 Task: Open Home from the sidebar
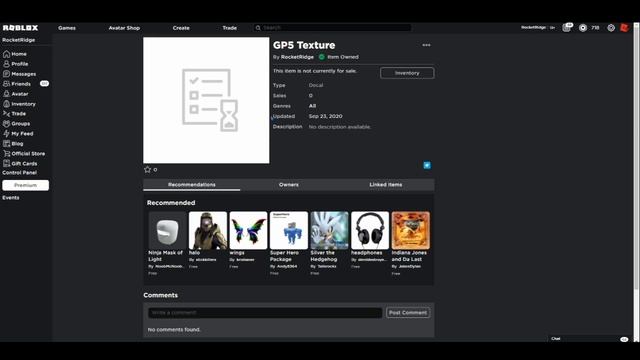[15, 54]
